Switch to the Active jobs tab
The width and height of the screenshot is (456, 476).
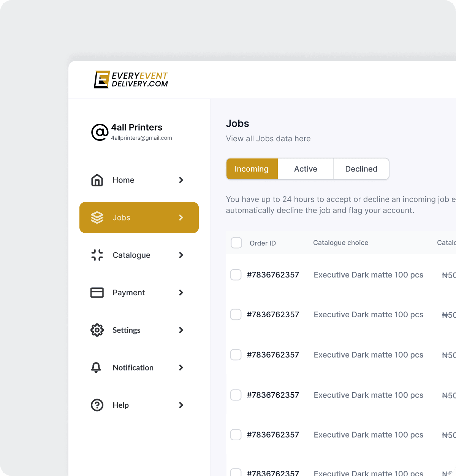[306, 169]
